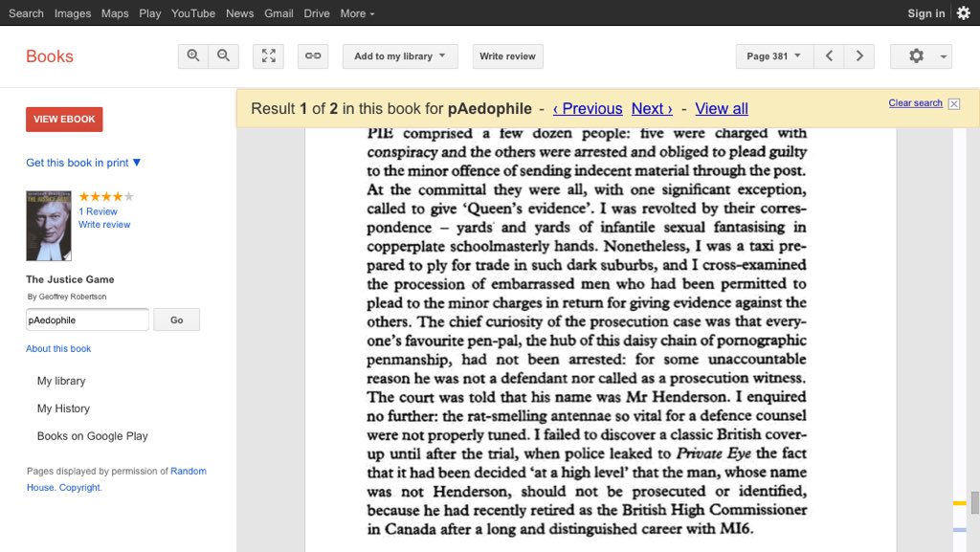Open Gmail in the top navigation bar
Screen dimensions: 980x552
278,13
